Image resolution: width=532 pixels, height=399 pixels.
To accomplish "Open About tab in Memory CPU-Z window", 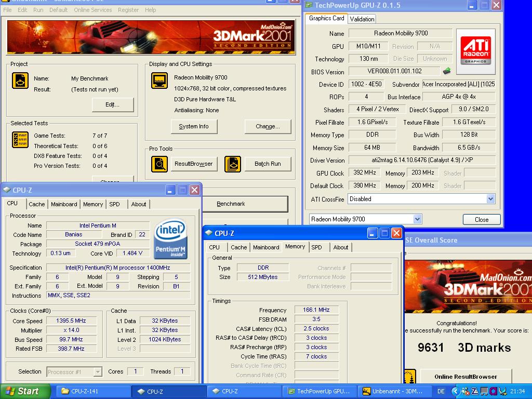I will pos(341,247).
